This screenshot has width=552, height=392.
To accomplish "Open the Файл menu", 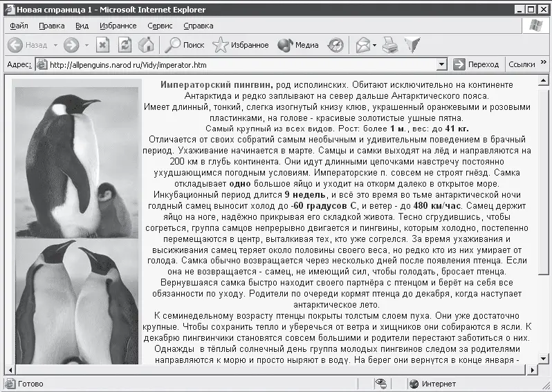I will click(x=19, y=26).
